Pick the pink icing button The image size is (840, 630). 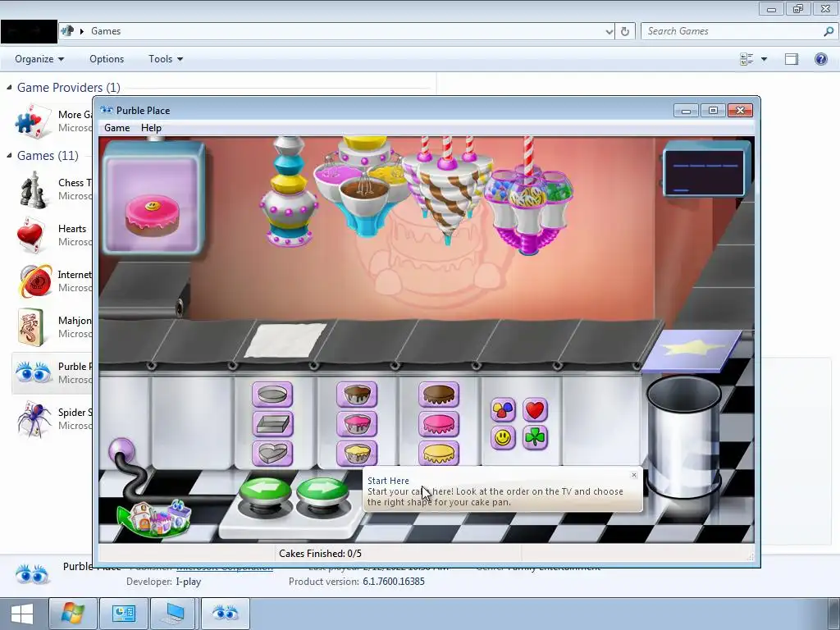439,424
